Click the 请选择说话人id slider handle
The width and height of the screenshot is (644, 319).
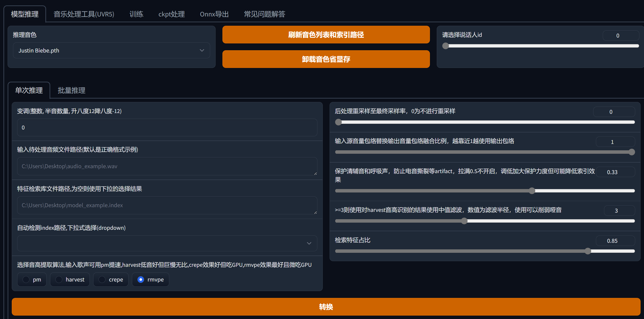[446, 46]
